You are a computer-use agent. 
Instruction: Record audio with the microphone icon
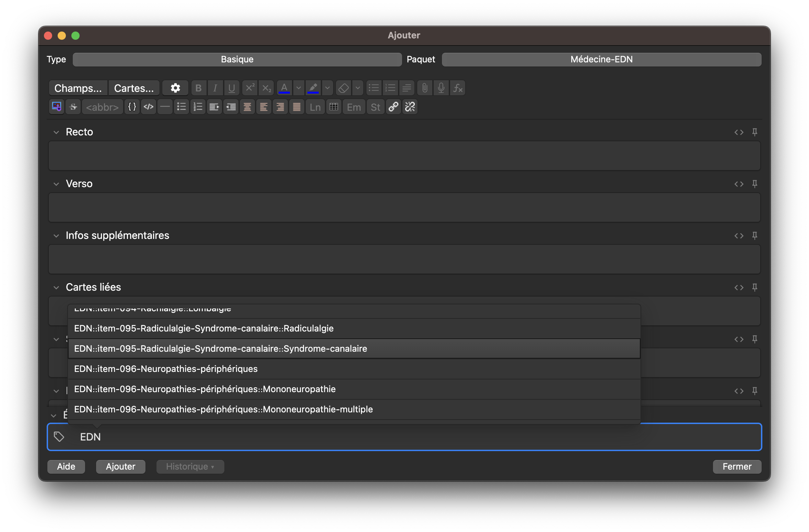point(441,88)
